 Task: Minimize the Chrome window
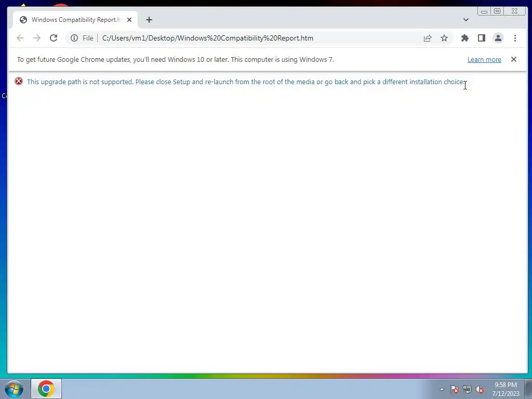484,11
